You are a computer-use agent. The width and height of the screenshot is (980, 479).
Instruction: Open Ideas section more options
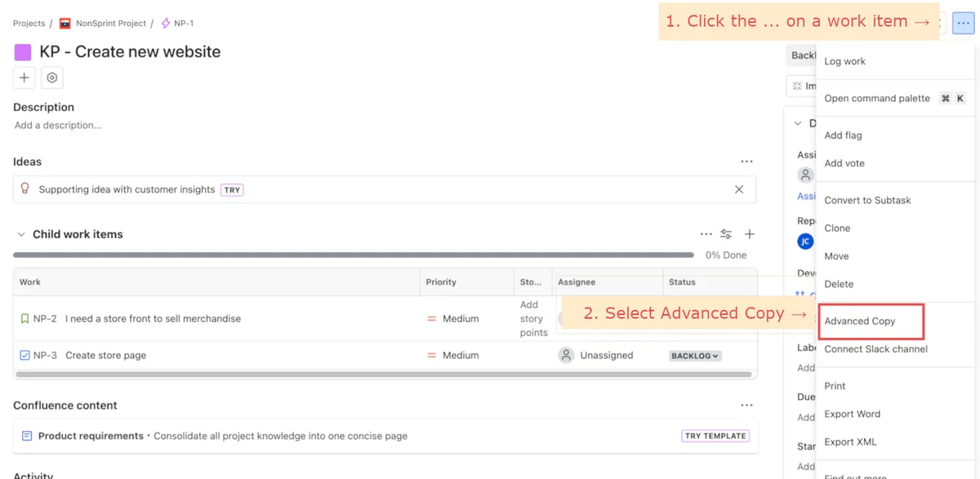pos(746,162)
